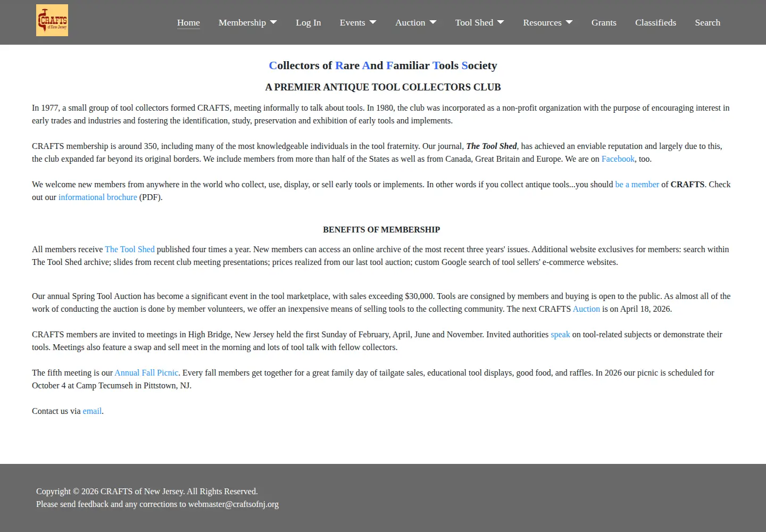The height and width of the screenshot is (532, 766).
Task: Click the 'BENEFITS OF MEMBERSHIP' heading
Action: pos(381,230)
